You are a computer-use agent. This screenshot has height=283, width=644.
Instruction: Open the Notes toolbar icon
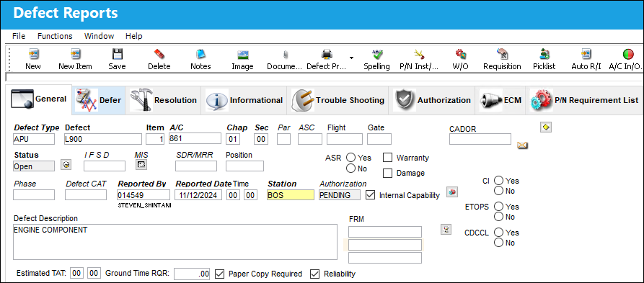[200, 54]
